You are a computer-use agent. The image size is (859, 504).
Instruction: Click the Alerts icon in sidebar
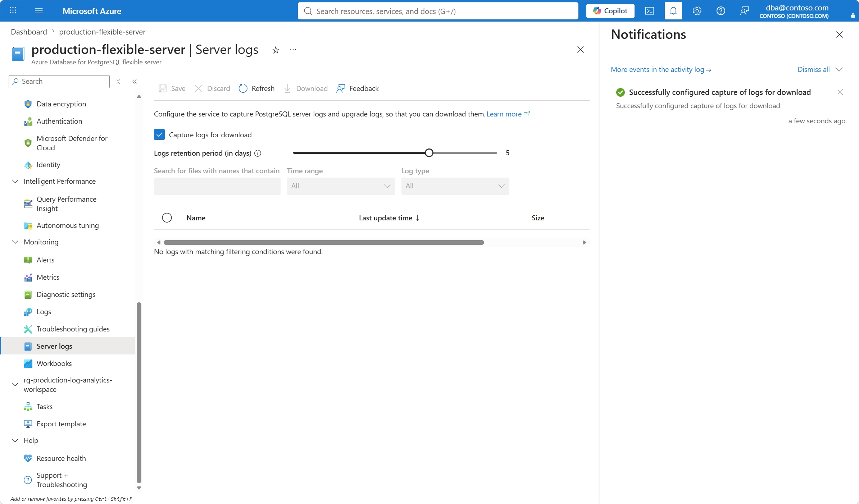coord(28,260)
